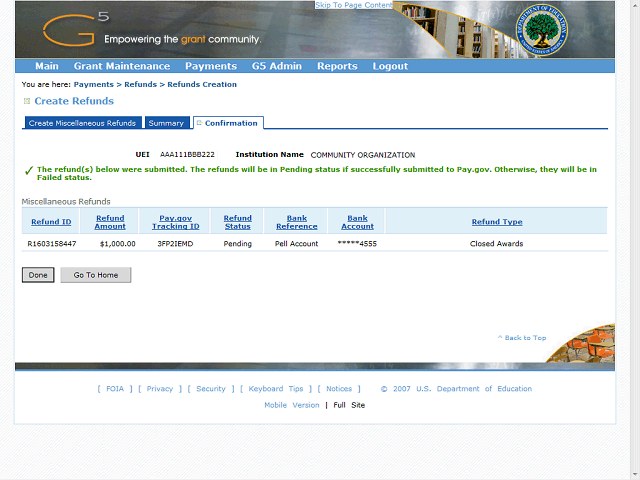The image size is (640, 480).
Task: Click the Pending status cell
Action: (x=238, y=244)
